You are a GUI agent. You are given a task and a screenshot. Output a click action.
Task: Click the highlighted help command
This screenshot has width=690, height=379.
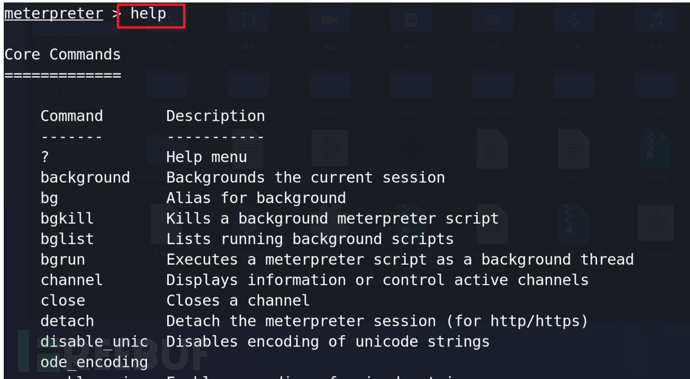(148, 14)
